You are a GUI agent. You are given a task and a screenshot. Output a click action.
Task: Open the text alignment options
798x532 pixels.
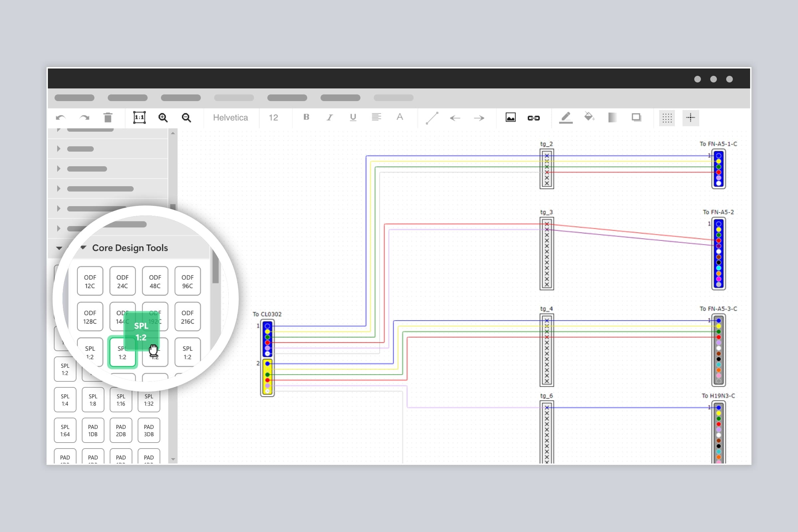376,117
